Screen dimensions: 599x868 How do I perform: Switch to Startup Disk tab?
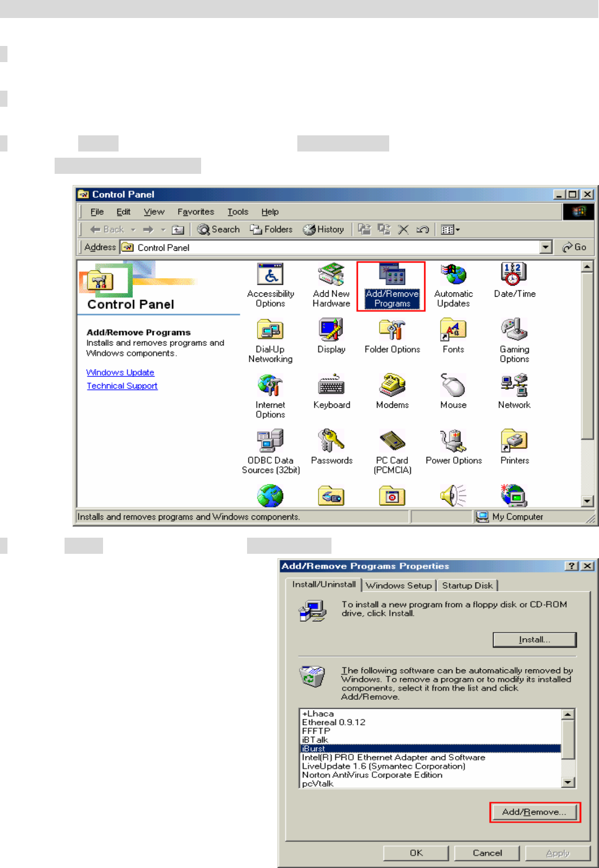(x=467, y=585)
